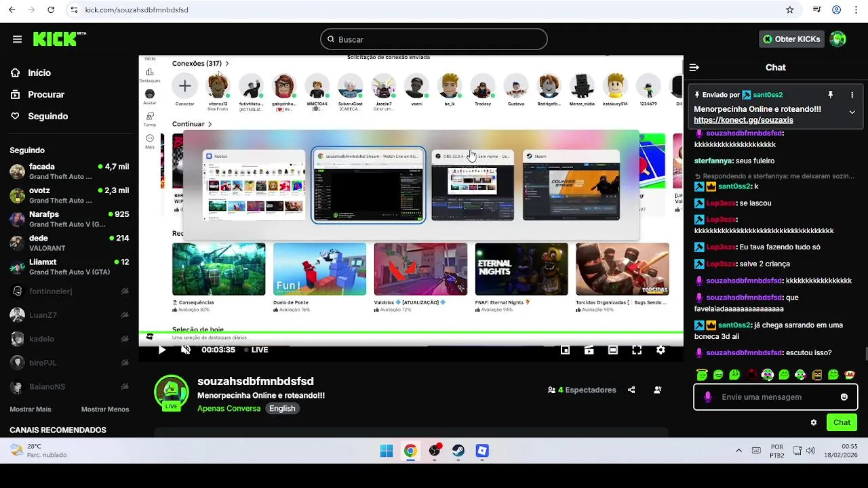Toggle fullscreen on the player

[x=637, y=350]
